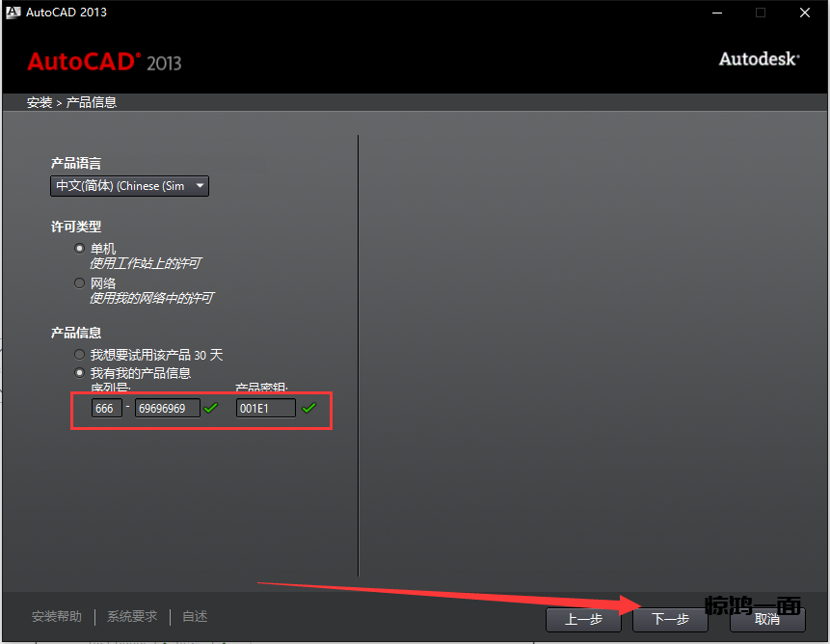Click the serial number field containing 69696969
The image size is (830, 644).
[x=167, y=408]
